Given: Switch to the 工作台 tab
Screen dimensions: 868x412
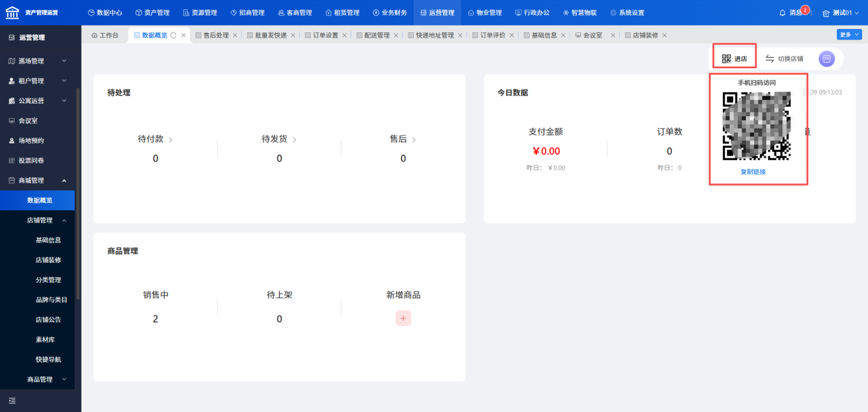Looking at the screenshot, I should 105,35.
